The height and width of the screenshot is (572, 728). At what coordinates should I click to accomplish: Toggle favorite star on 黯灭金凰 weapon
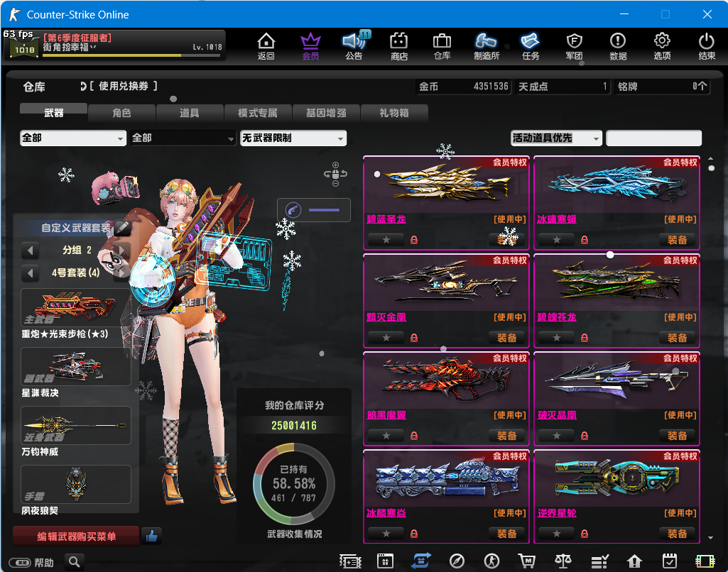point(386,338)
